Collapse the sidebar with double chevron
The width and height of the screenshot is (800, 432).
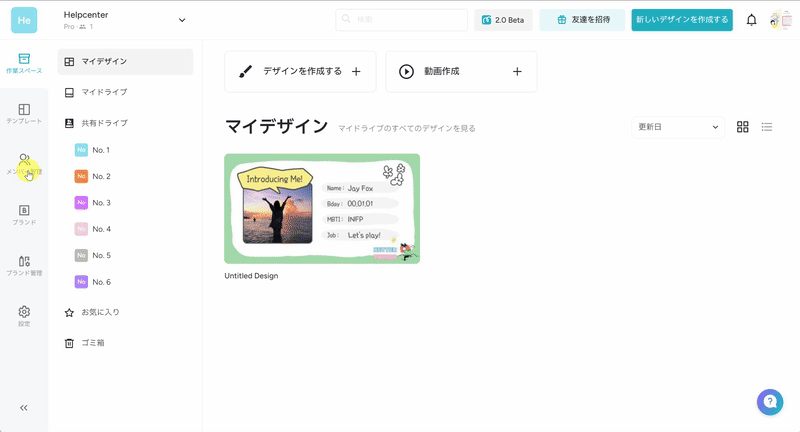click(x=24, y=407)
